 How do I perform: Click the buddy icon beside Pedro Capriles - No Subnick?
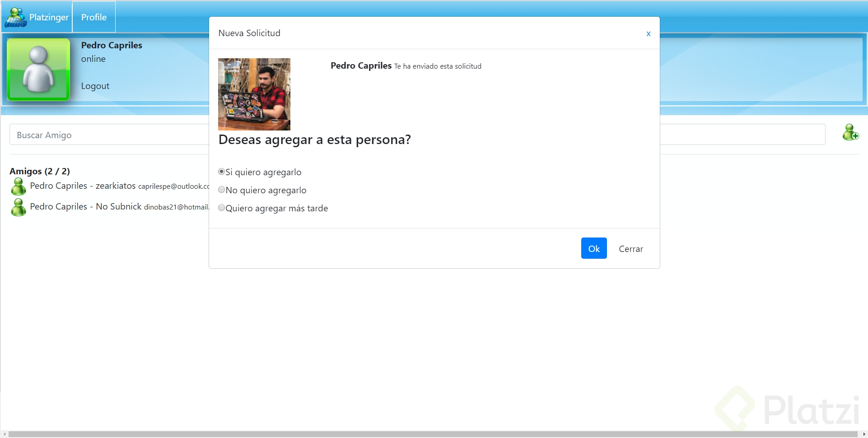(x=18, y=207)
